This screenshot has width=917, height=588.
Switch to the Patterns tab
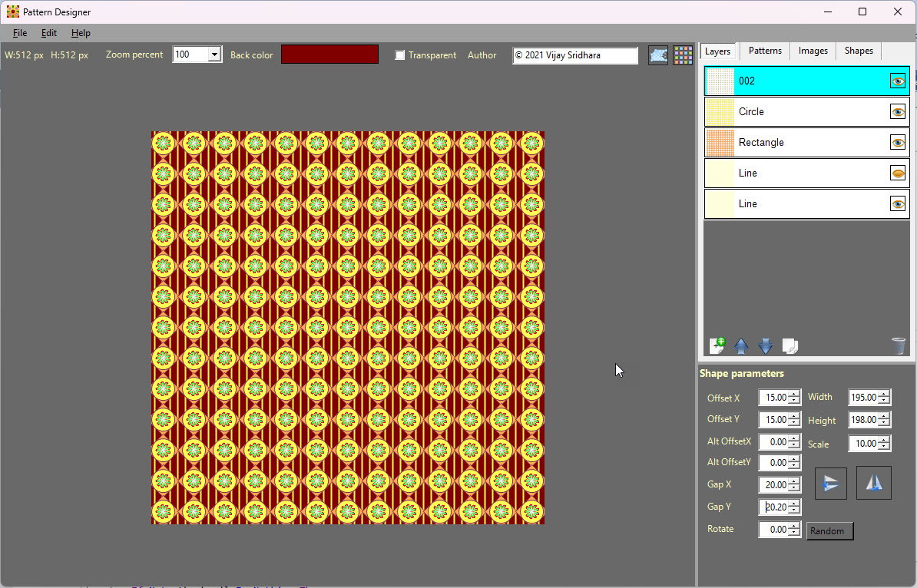pyautogui.click(x=765, y=51)
